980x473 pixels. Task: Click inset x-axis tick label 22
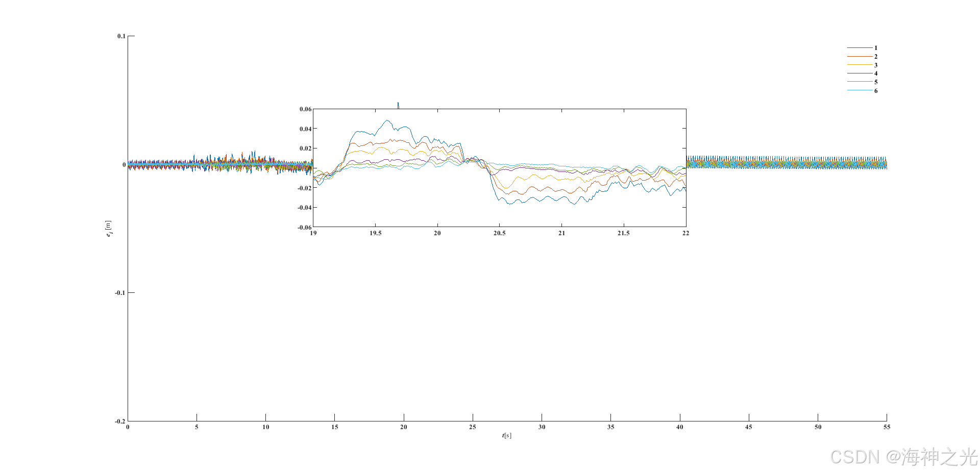tap(685, 233)
